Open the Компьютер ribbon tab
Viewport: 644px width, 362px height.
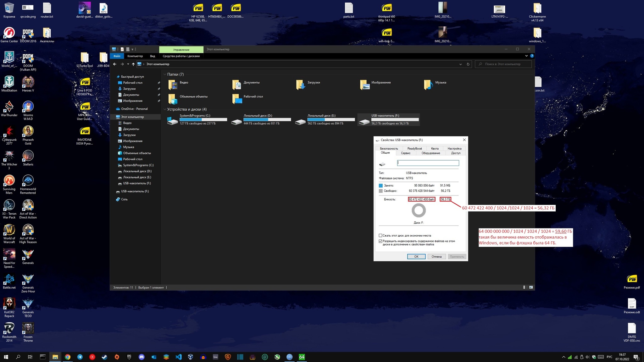tap(135, 56)
